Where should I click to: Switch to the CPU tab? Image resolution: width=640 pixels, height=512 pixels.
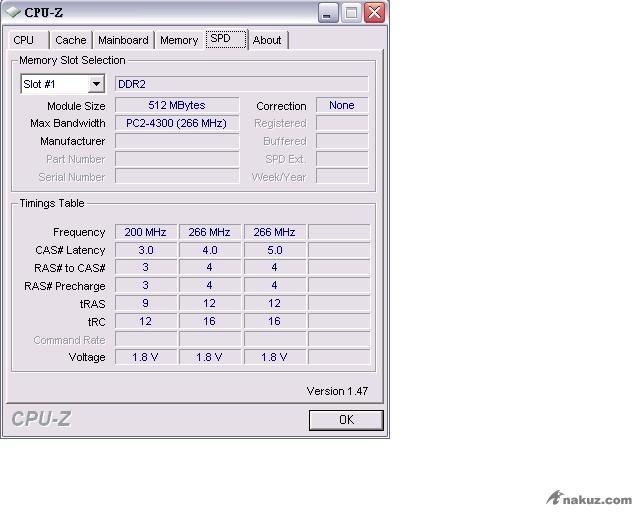[x=24, y=40]
